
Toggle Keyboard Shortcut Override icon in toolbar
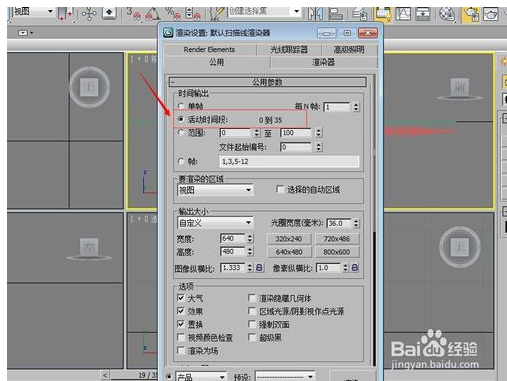[109, 14]
